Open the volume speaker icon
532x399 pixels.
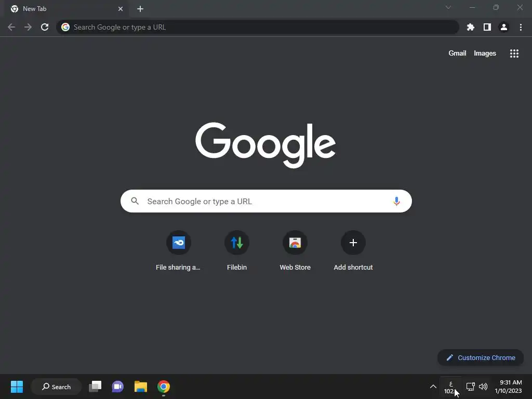[483, 387]
